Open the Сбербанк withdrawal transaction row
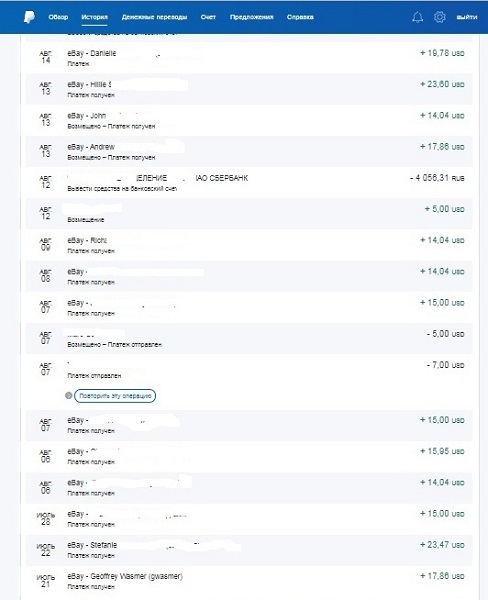This screenshot has height=600, width=488. 249,183
